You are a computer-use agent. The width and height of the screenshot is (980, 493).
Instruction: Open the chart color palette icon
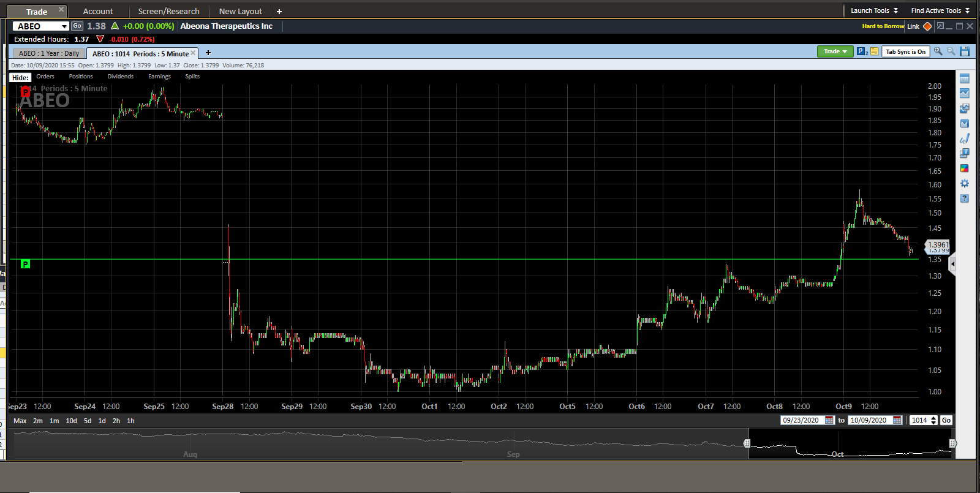(x=965, y=168)
